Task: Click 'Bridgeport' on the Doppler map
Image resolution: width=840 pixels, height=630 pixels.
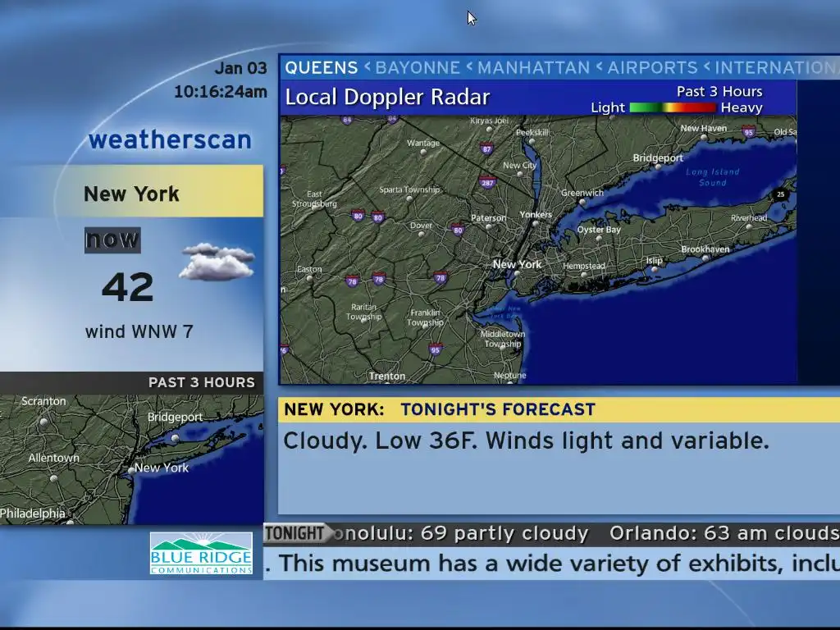Action: click(x=658, y=158)
